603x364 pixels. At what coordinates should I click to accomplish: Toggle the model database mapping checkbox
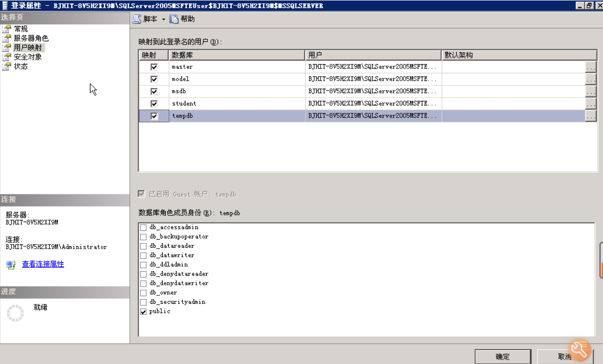pos(154,79)
